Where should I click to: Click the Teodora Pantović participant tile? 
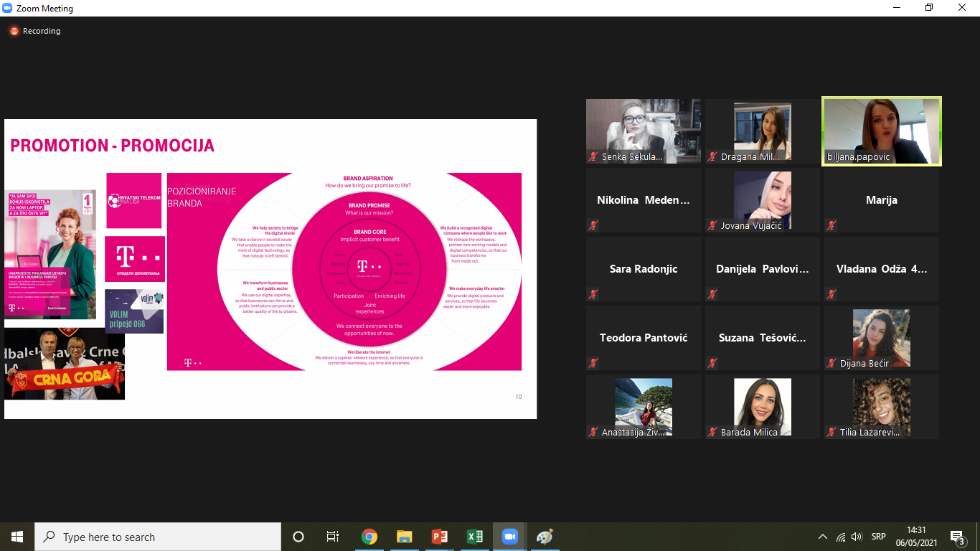point(644,338)
